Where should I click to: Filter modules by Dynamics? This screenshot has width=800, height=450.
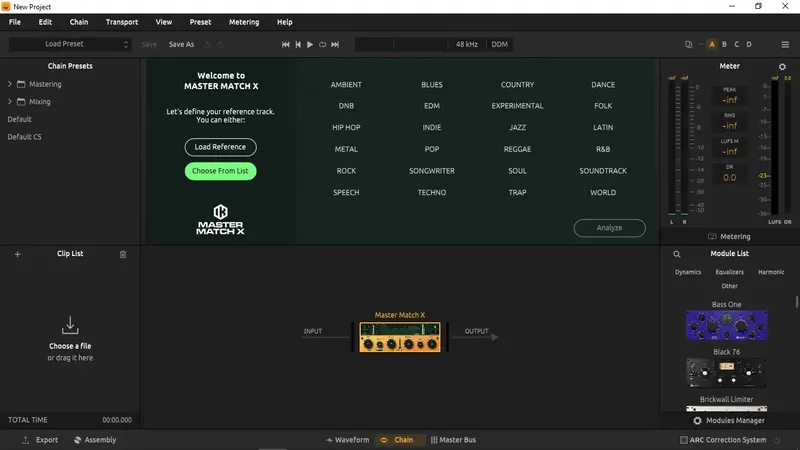[688, 272]
